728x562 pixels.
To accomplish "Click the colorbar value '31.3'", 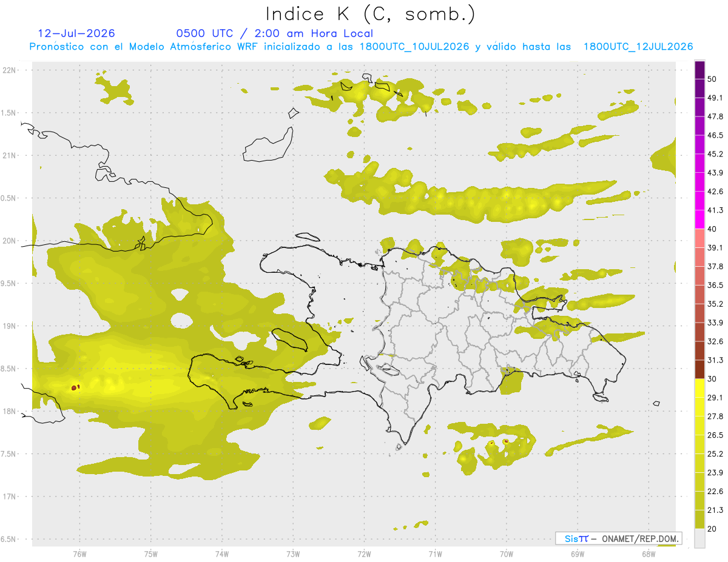I will (715, 360).
